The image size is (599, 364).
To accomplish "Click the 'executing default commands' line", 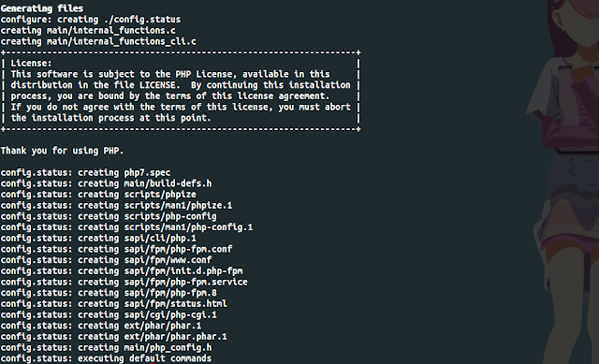I will pos(144,358).
